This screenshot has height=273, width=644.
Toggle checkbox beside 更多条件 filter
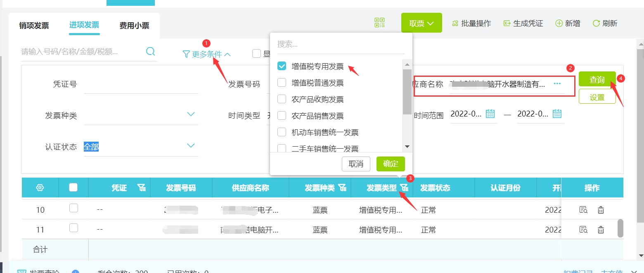[x=256, y=53]
